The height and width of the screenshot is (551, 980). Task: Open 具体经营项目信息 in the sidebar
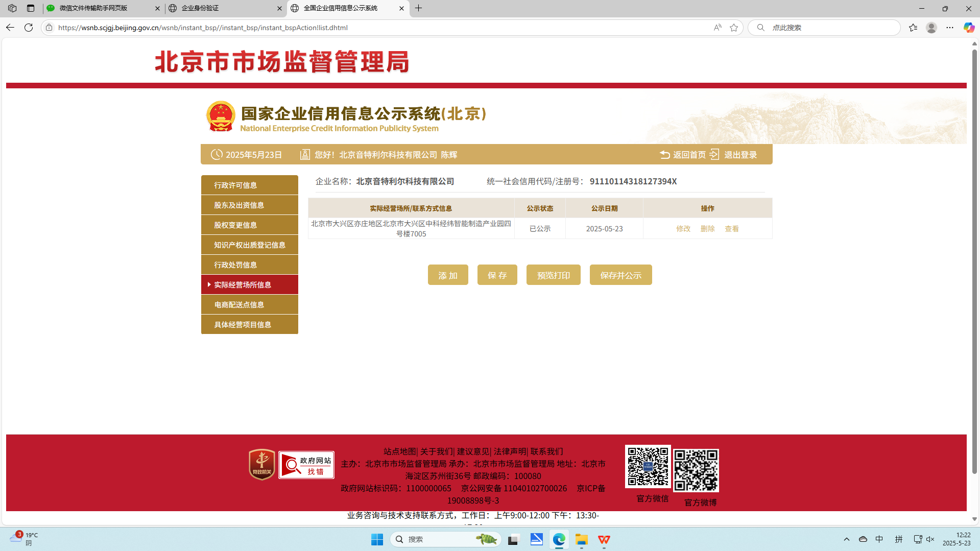[x=250, y=324]
